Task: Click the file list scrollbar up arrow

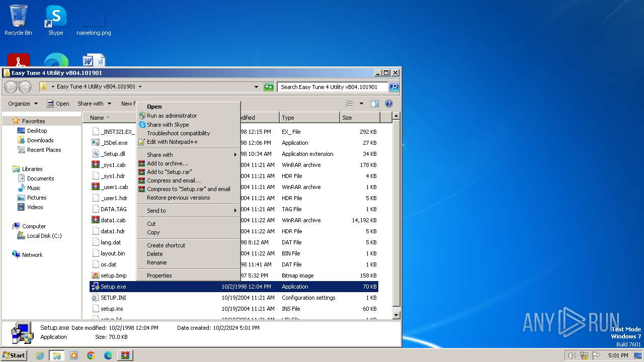Action: (x=396, y=116)
